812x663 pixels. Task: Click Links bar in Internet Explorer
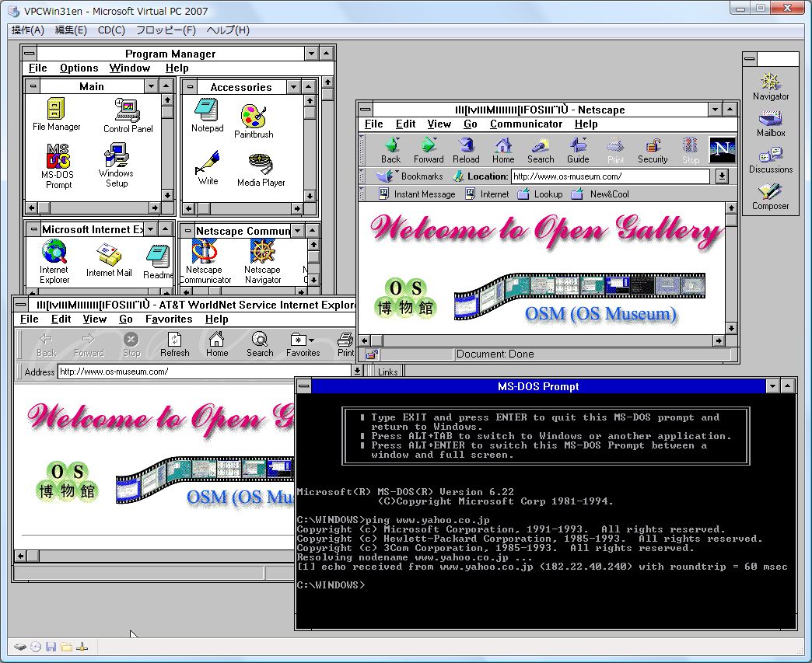tap(387, 372)
